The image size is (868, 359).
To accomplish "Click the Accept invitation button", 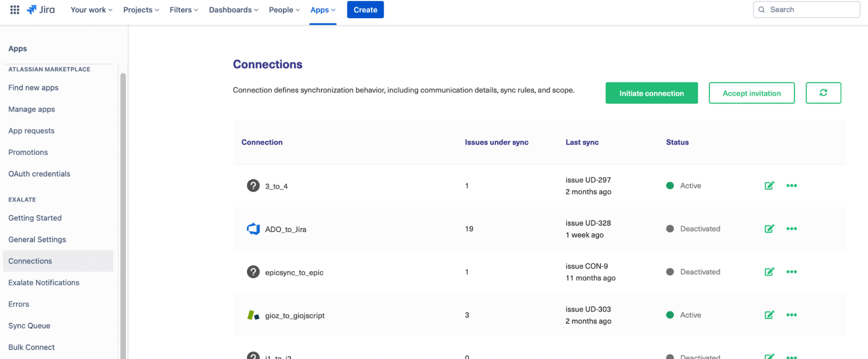I will pyautogui.click(x=751, y=93).
